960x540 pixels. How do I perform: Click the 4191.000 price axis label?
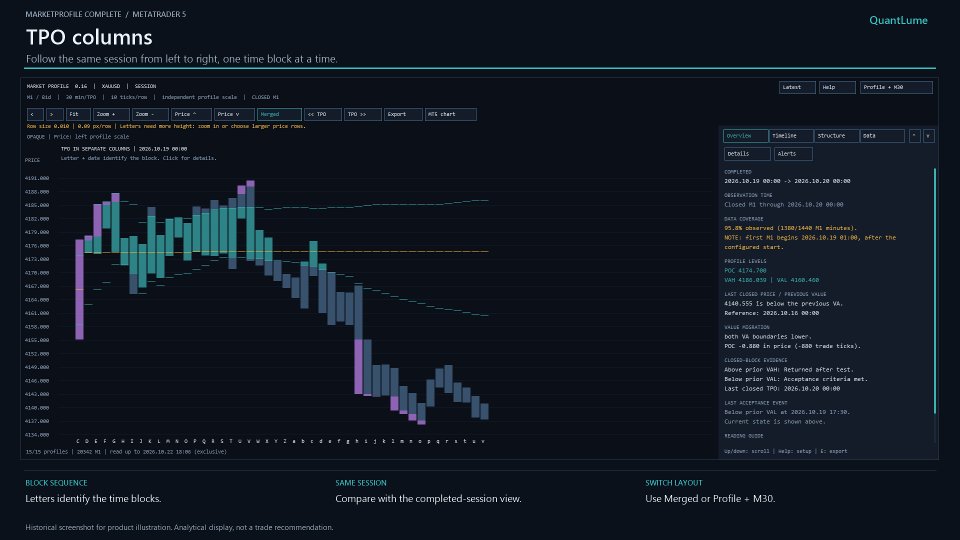point(37,178)
